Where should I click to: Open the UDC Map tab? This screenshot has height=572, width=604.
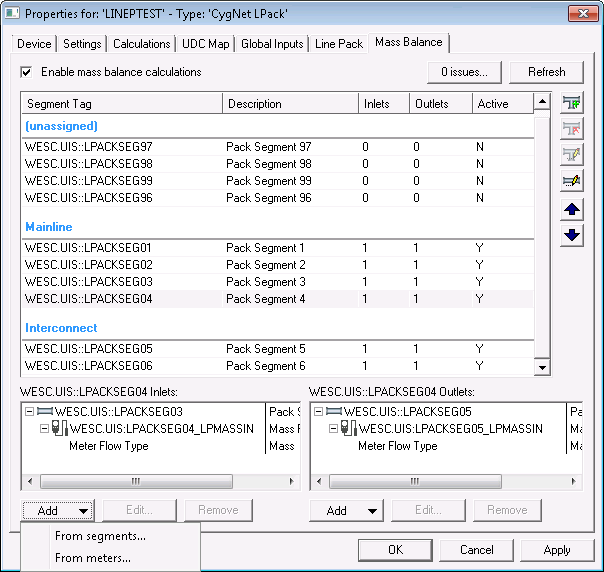click(x=205, y=44)
